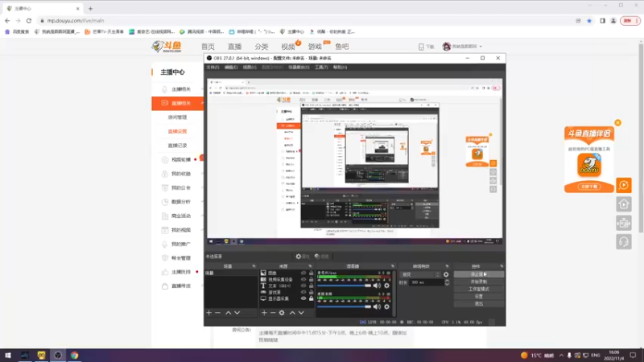The height and width of the screenshot is (362, 644).
Task: Open settings gear of first mixer channel
Action: coord(386,286)
